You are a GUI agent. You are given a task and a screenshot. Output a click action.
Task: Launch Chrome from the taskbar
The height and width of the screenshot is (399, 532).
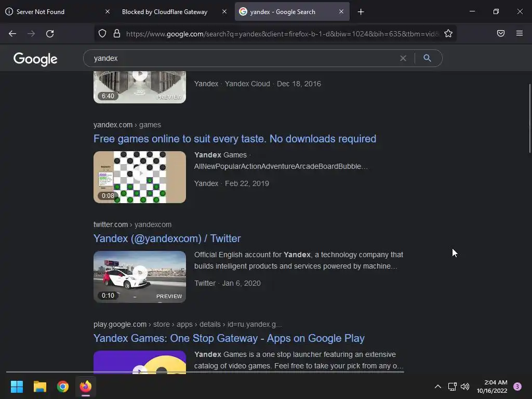coord(63,387)
